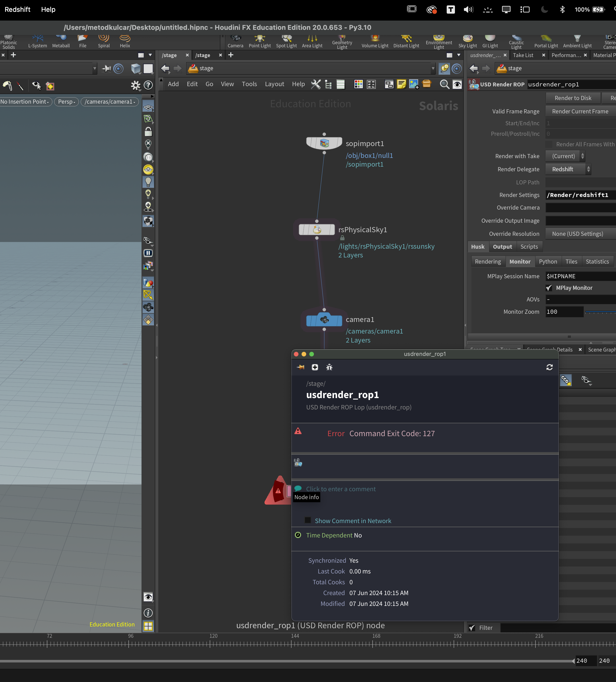Screen dimensions: 616x682
Task: Toggle the camera lock in the viewport toolbar
Action: [148, 132]
